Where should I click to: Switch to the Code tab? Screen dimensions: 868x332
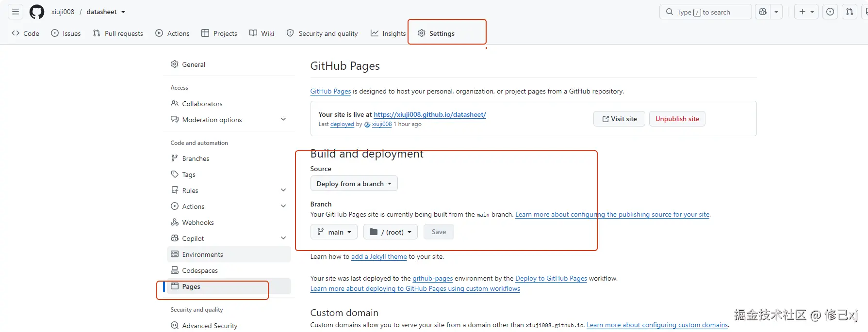25,33
